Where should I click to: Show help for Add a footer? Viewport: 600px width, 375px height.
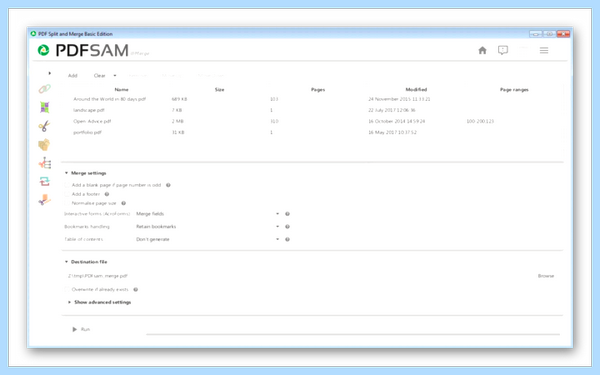[x=107, y=194]
